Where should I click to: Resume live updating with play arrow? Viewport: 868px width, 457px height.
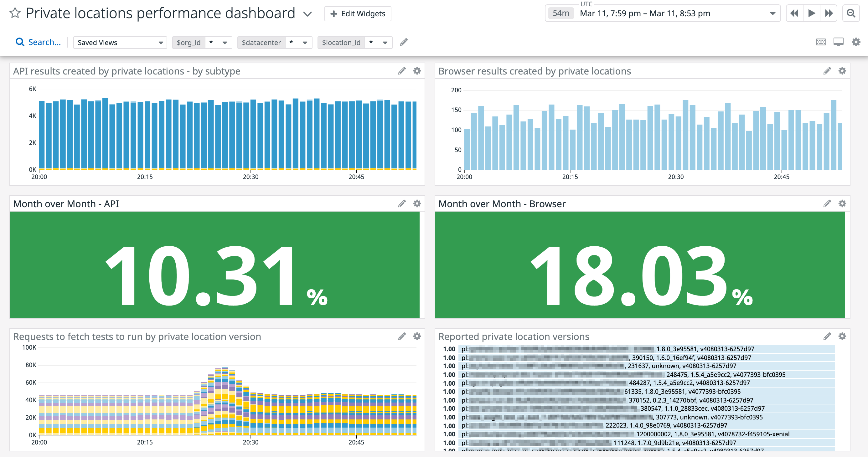pos(812,13)
